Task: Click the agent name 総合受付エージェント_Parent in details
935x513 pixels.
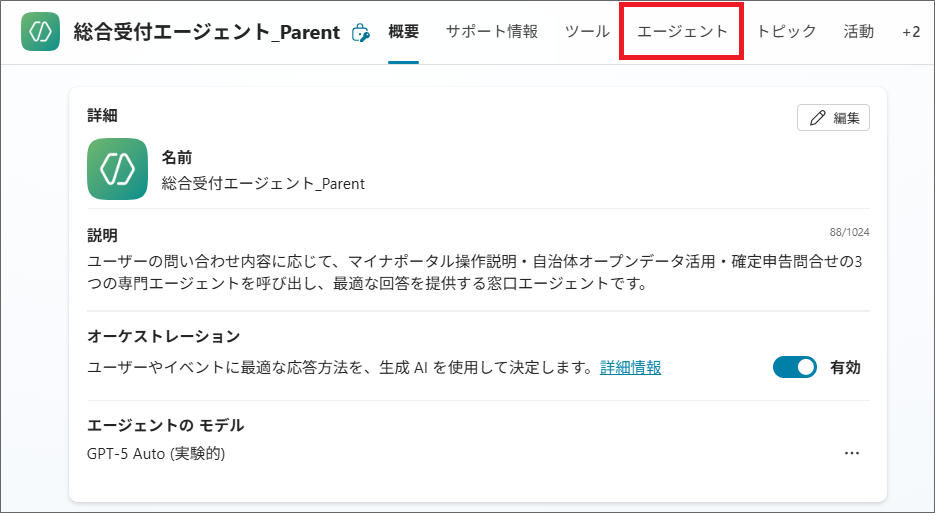Action: pos(263,184)
